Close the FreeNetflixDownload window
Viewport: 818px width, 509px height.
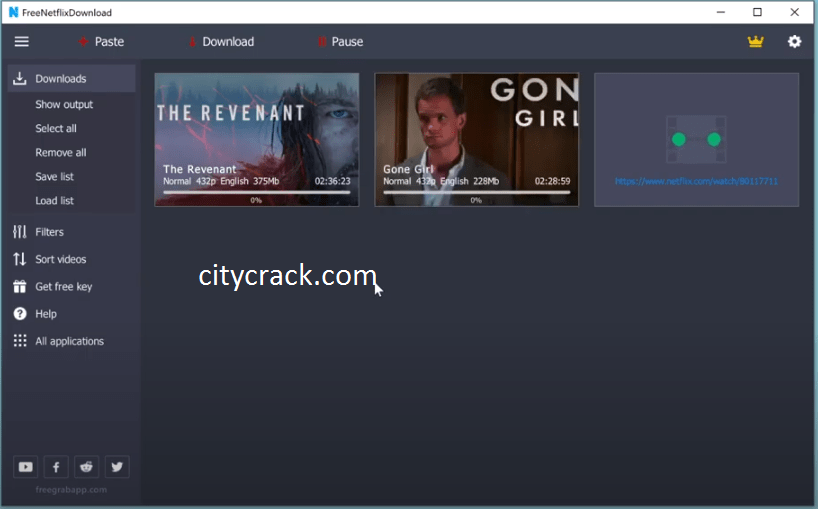795,12
